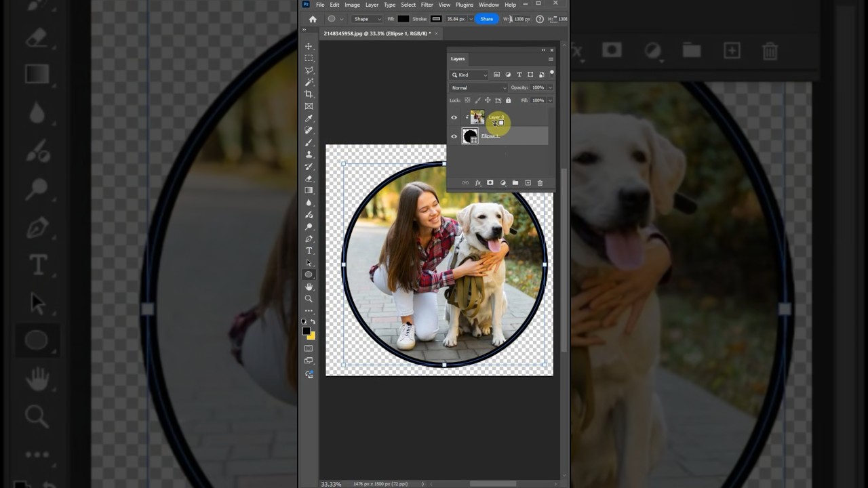Add a layer style with fx icon
This screenshot has width=868, height=488.
tap(477, 183)
